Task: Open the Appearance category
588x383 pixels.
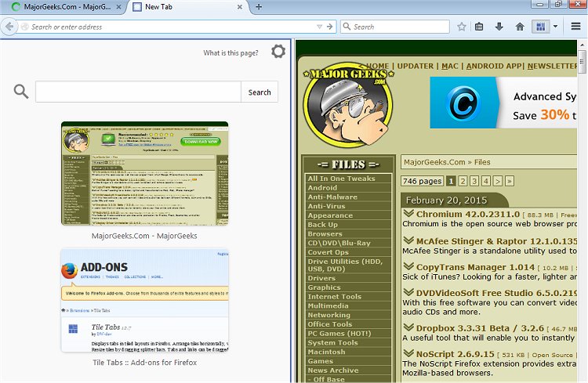Action: pos(349,215)
